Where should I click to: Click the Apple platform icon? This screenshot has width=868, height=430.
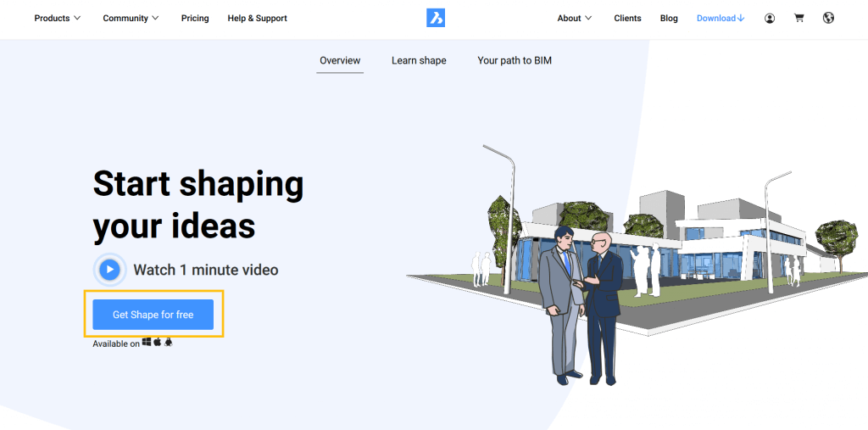click(x=157, y=343)
